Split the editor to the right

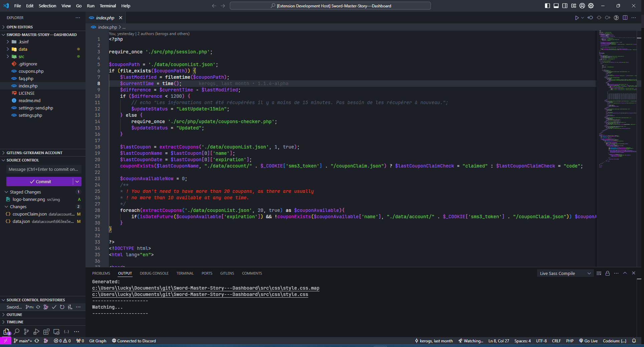[x=625, y=18]
